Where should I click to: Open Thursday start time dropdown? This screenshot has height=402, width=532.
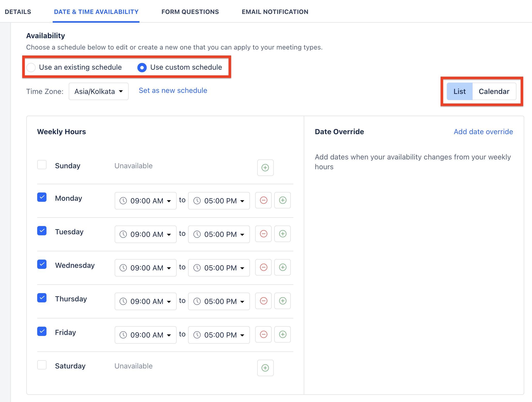pos(146,301)
